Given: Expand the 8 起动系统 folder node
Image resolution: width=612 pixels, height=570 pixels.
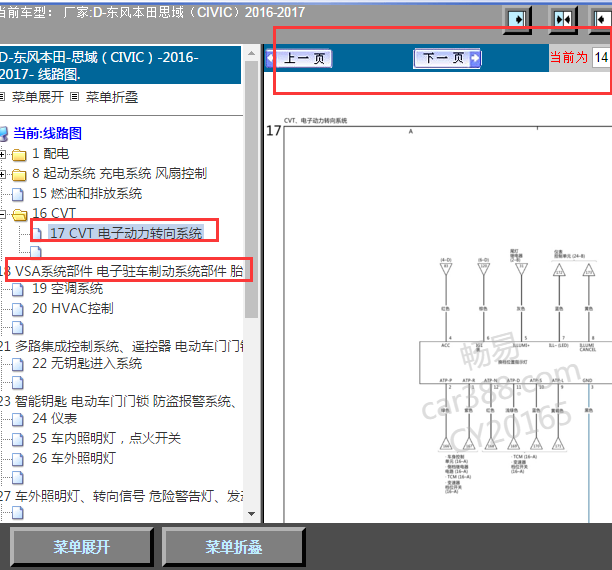Looking at the screenshot, I should click(x=2, y=174).
